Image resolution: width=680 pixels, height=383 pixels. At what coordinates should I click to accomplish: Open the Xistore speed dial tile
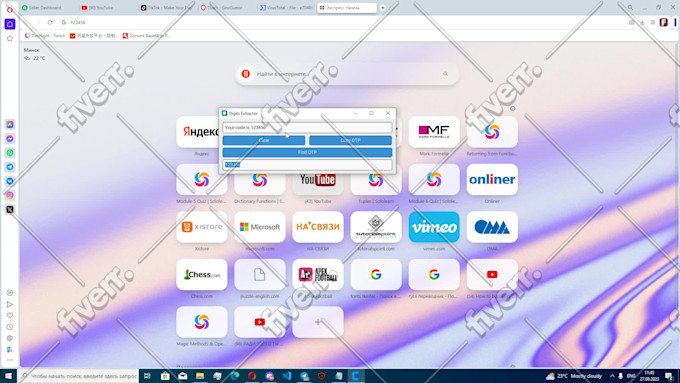[x=202, y=227]
